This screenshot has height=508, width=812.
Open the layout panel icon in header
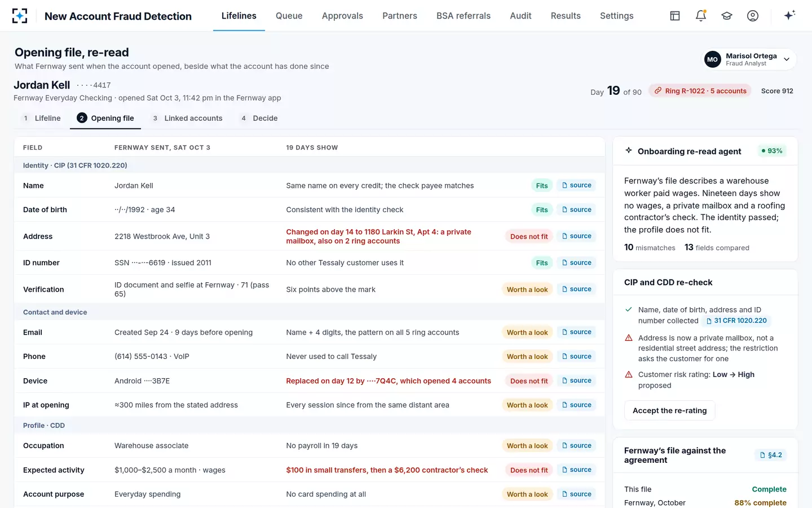675,16
